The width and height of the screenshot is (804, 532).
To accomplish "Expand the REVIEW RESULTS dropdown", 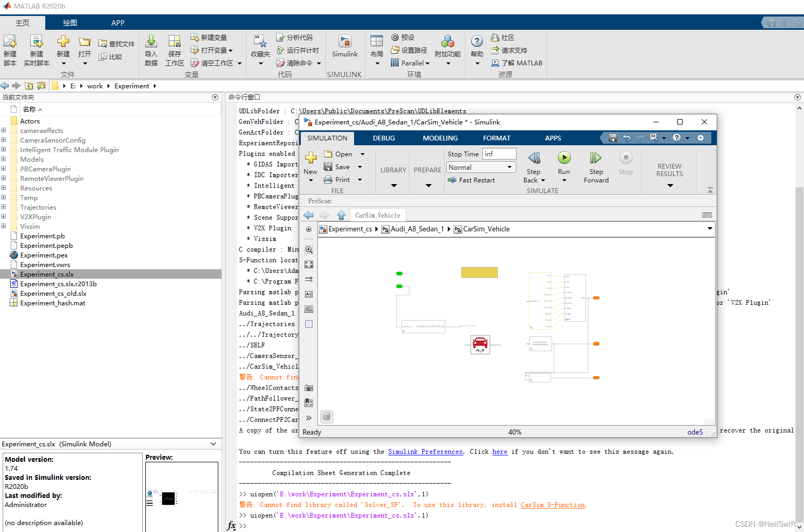I will pos(670,186).
